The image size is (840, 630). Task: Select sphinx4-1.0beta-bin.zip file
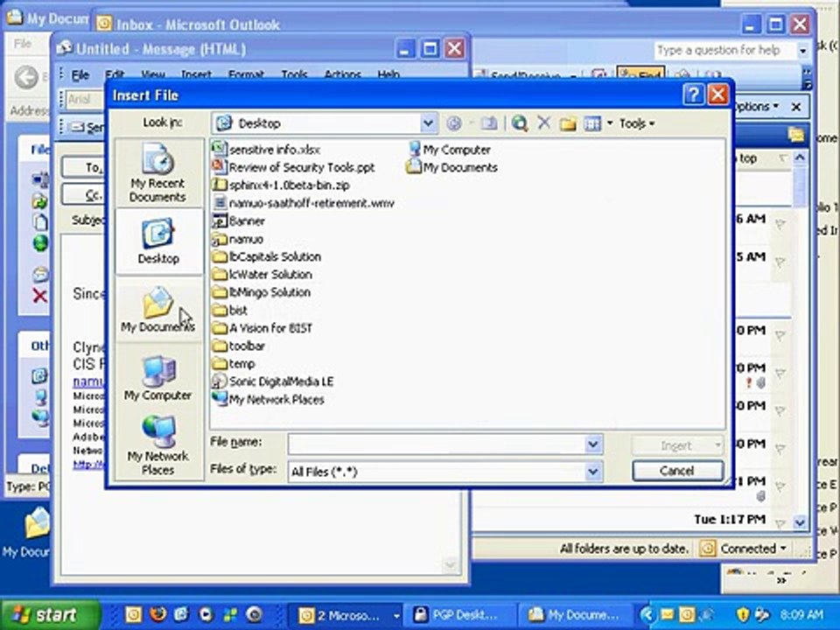281,185
